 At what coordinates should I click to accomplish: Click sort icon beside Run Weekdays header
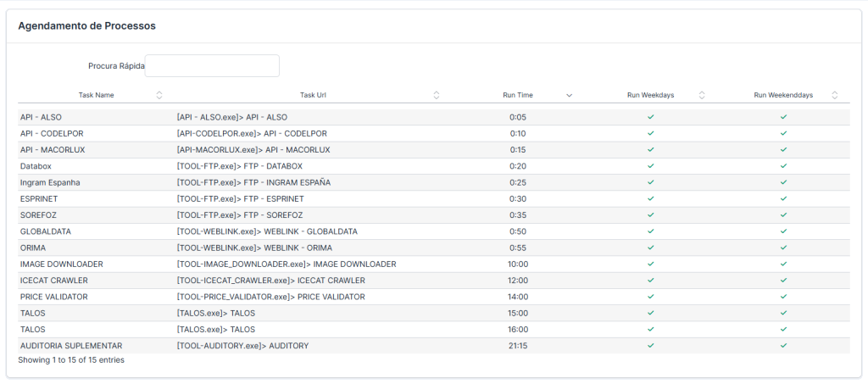[702, 95]
